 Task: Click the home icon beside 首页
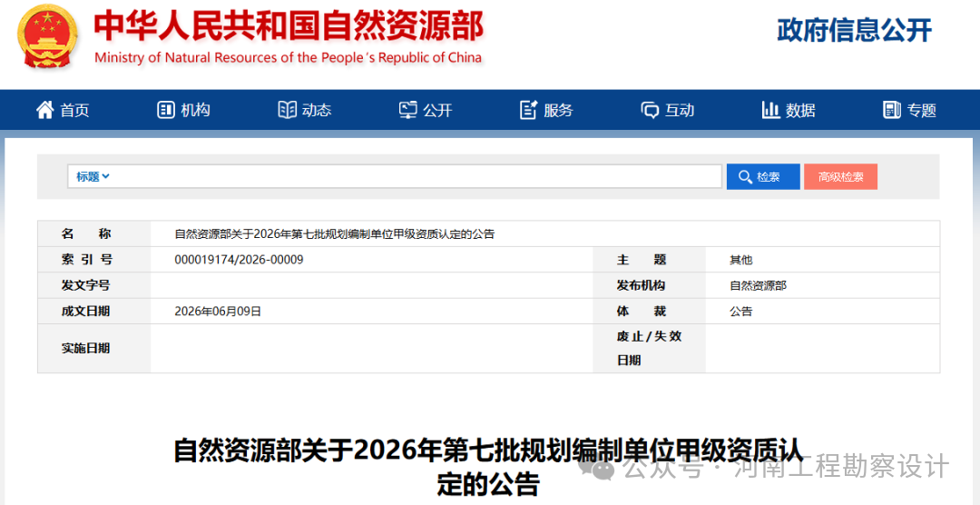coord(45,110)
